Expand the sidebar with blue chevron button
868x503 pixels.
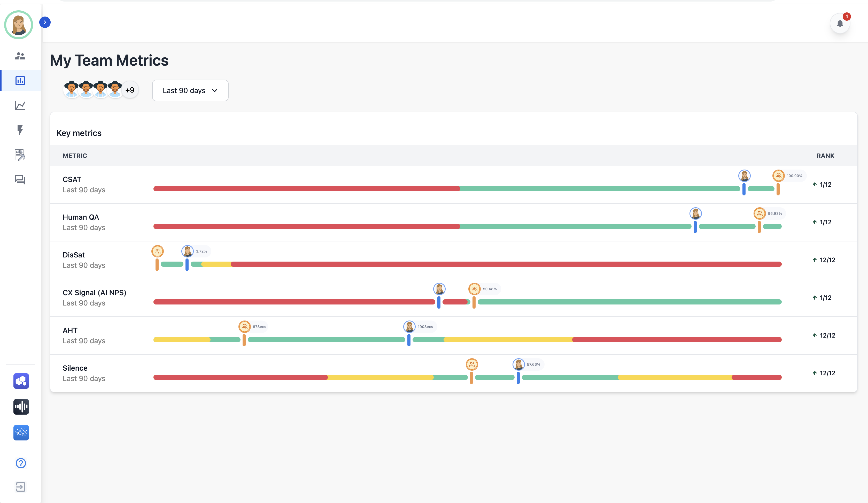click(45, 22)
